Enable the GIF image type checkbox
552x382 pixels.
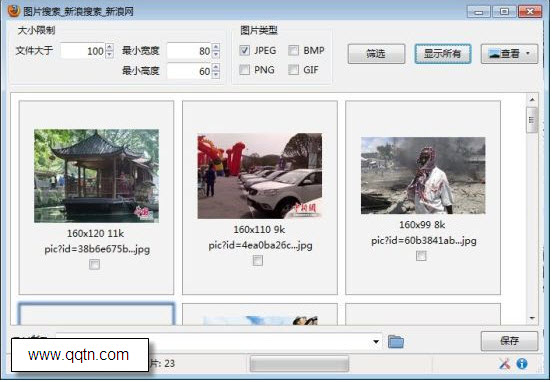coord(294,70)
